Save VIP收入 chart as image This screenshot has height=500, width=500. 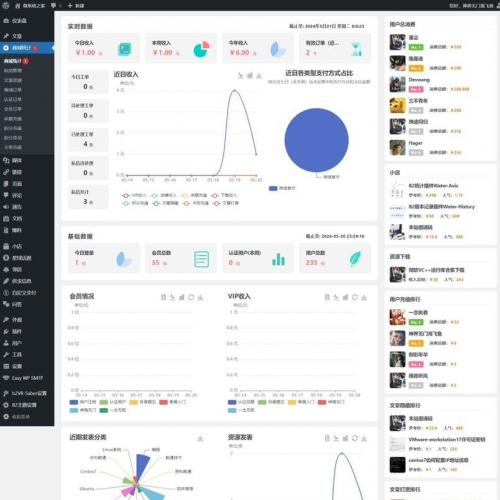pos(364,297)
